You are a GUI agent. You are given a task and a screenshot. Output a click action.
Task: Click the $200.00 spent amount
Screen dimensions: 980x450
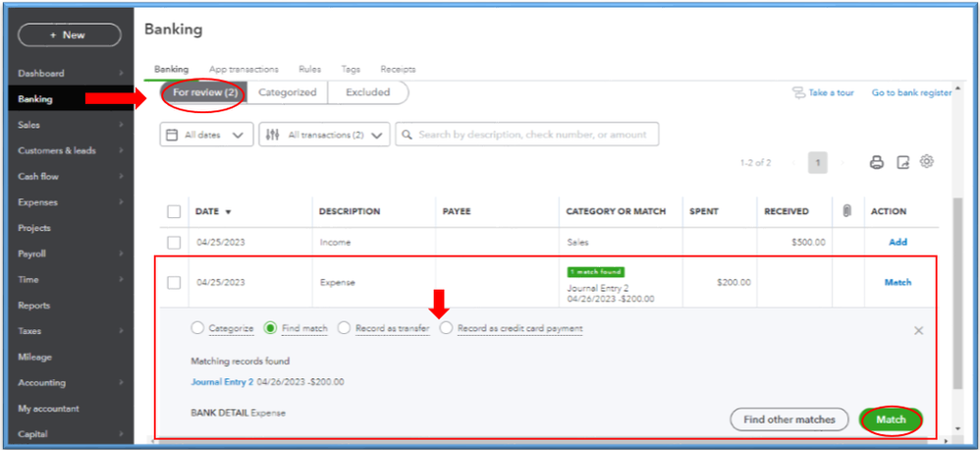coord(734,283)
